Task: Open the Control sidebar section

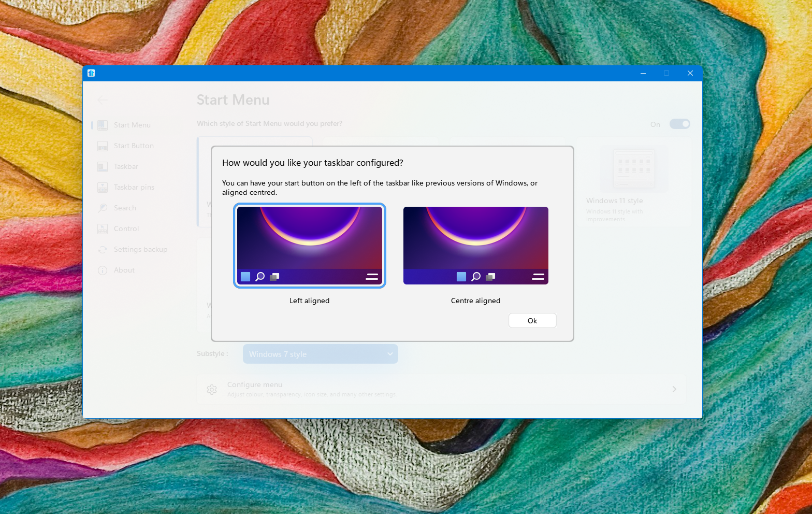Action: coord(137,229)
